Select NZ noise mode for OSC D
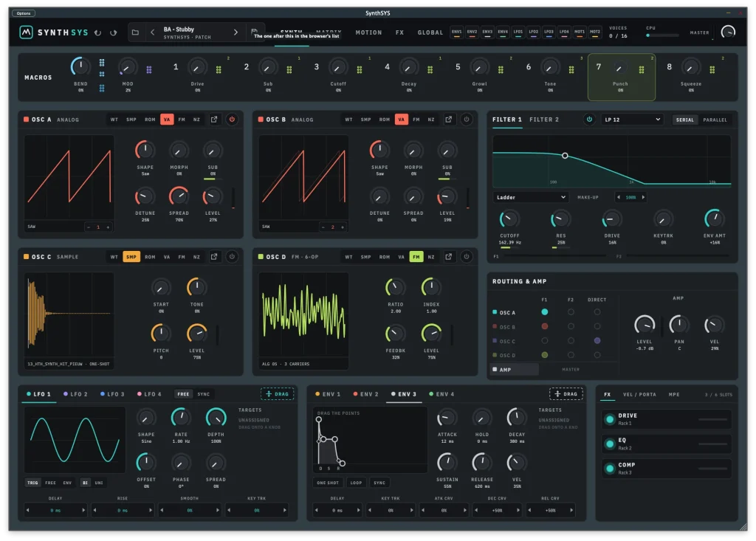The image size is (756, 541). point(431,257)
